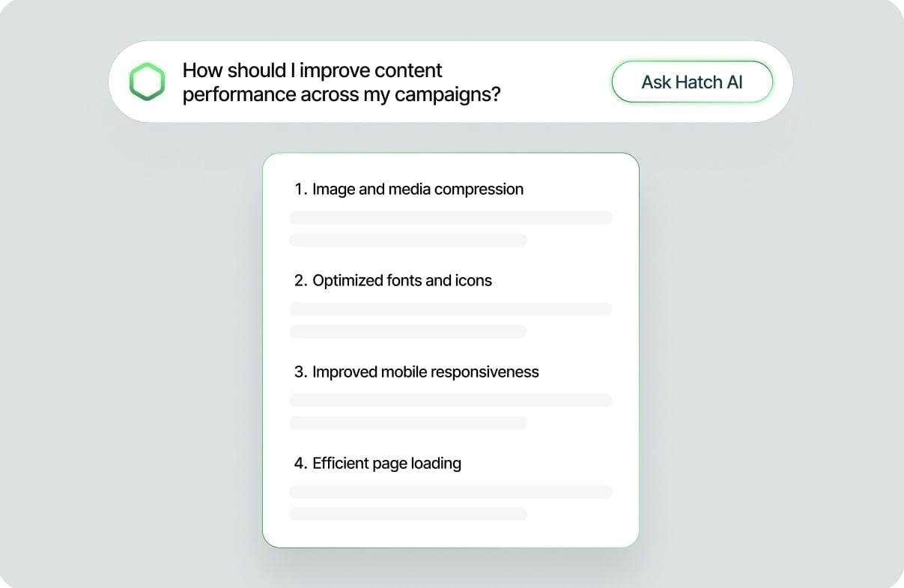Click short placeholder line under Efficient page loading
This screenshot has height=588, width=904.
click(408, 515)
